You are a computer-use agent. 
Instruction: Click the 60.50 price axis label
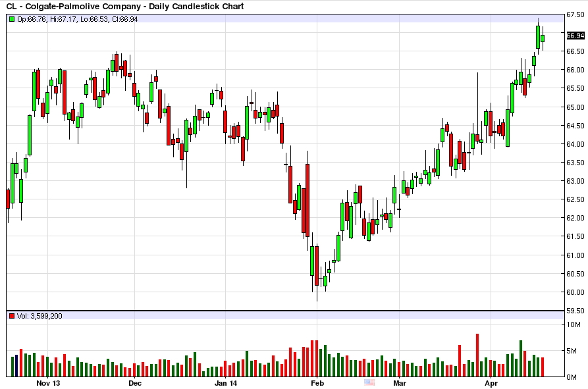(x=575, y=274)
